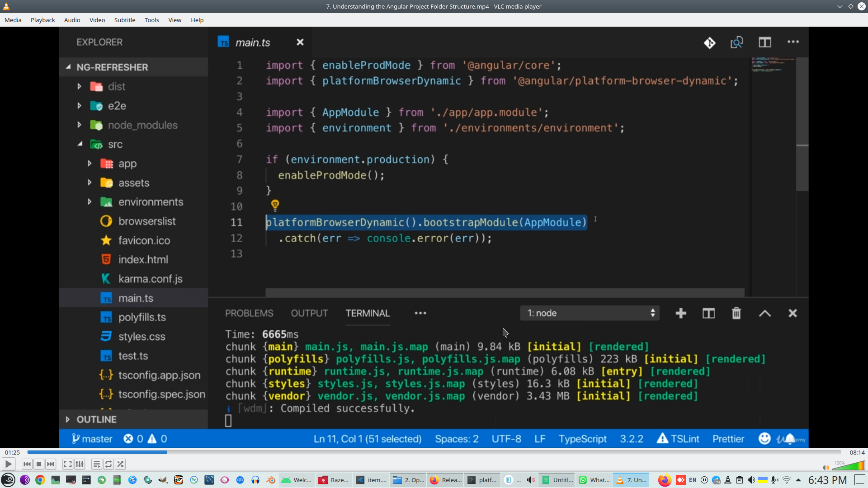Image resolution: width=868 pixels, height=488 pixels.
Task: Click the elapsed time 01:25 label
Action: pos(12,452)
